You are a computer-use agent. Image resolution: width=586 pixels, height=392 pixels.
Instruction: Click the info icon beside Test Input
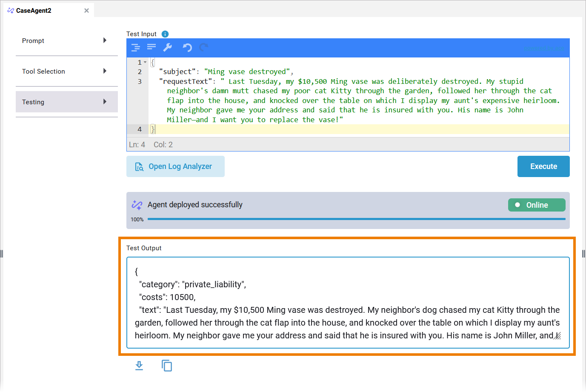pyautogui.click(x=165, y=34)
